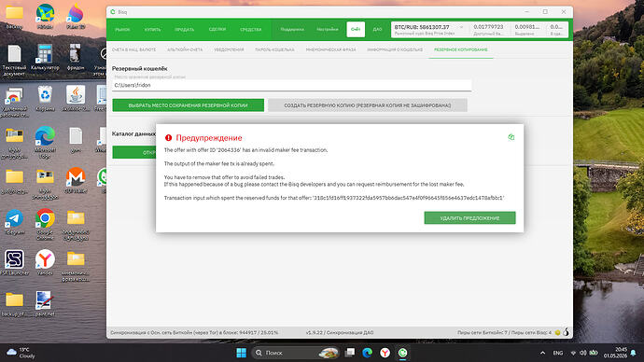Click the backup path field C:\Users\fridon
This screenshot has width=644, height=362.
291,86
